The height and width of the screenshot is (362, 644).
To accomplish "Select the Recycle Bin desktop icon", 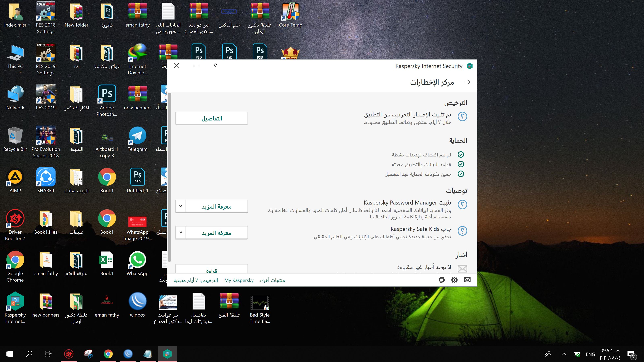I will [15, 139].
